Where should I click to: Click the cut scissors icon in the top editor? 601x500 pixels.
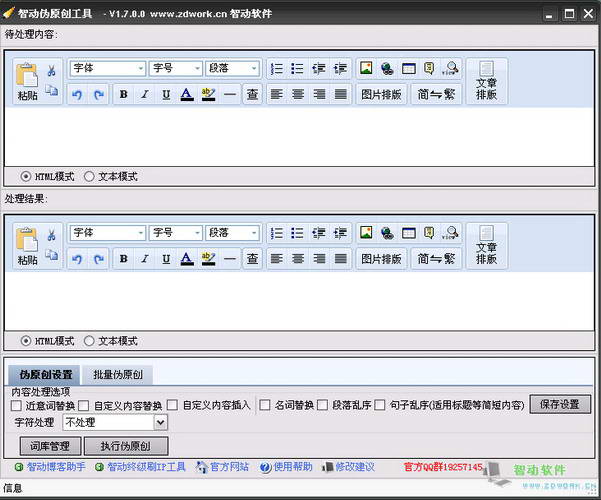click(x=52, y=69)
